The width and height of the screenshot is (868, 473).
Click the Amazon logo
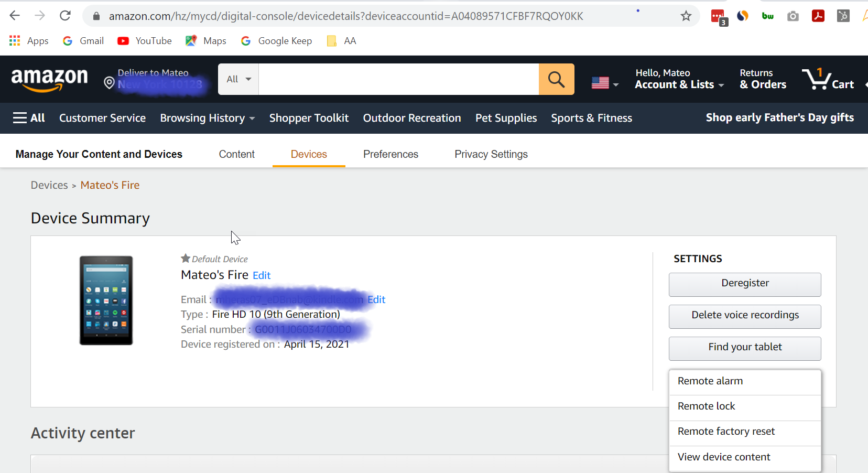49,79
